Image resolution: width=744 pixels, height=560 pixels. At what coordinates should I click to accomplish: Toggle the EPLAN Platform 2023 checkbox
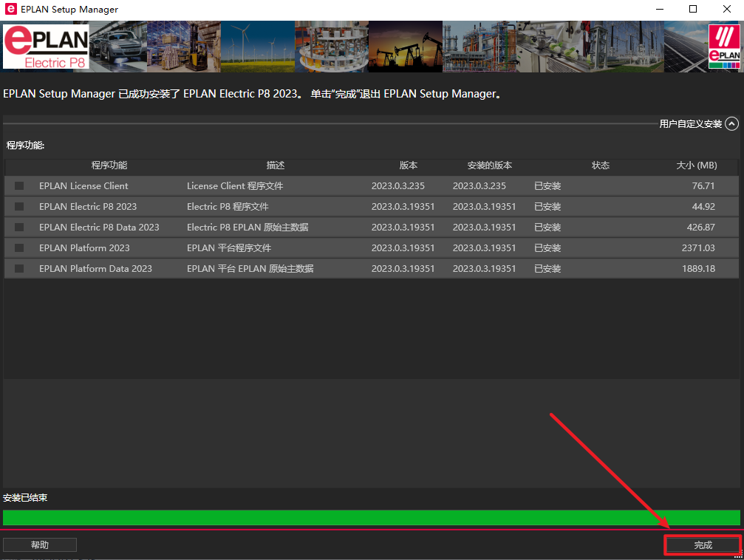click(x=19, y=248)
